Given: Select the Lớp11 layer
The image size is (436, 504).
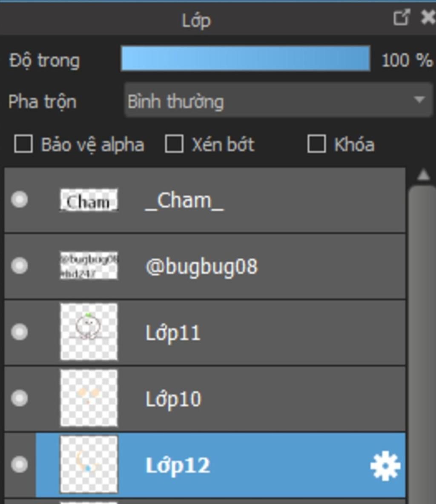Looking at the screenshot, I should pyautogui.click(x=205, y=332).
